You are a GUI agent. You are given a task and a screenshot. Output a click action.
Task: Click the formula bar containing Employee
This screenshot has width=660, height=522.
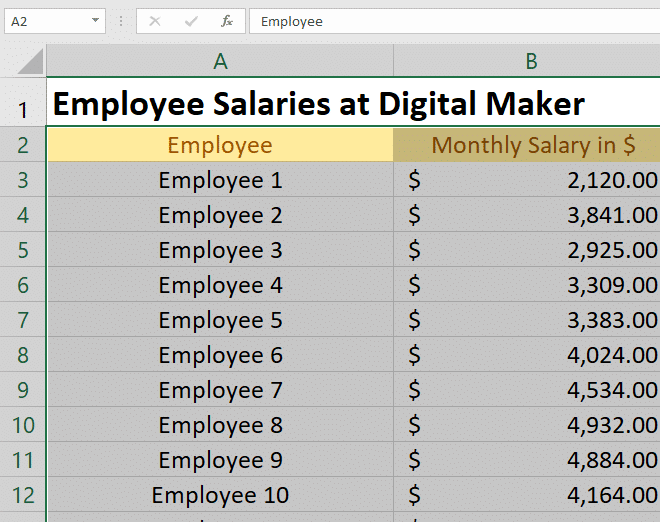(x=455, y=21)
